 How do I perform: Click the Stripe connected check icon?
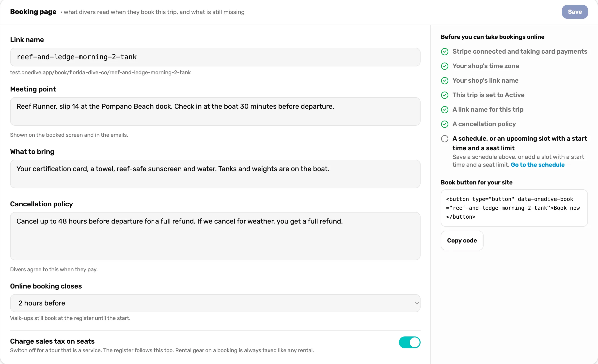(x=444, y=52)
